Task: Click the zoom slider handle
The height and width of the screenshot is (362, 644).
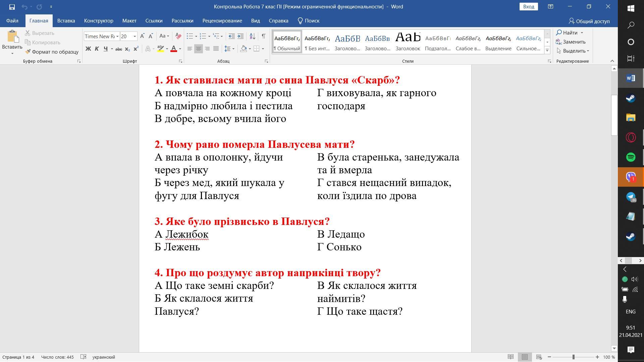Action: (x=574, y=357)
